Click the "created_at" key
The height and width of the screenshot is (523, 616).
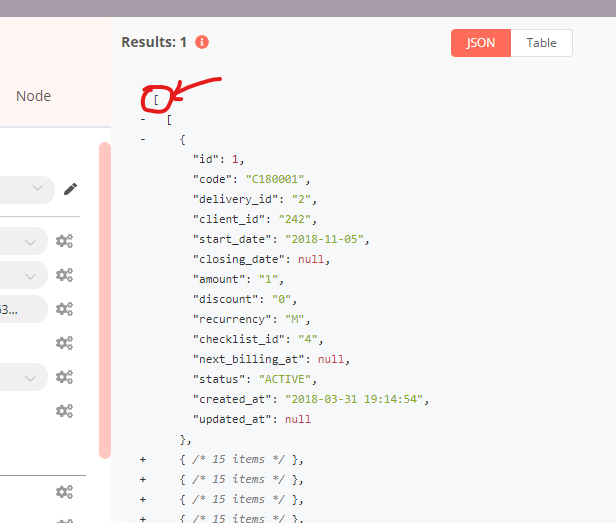tap(232, 399)
